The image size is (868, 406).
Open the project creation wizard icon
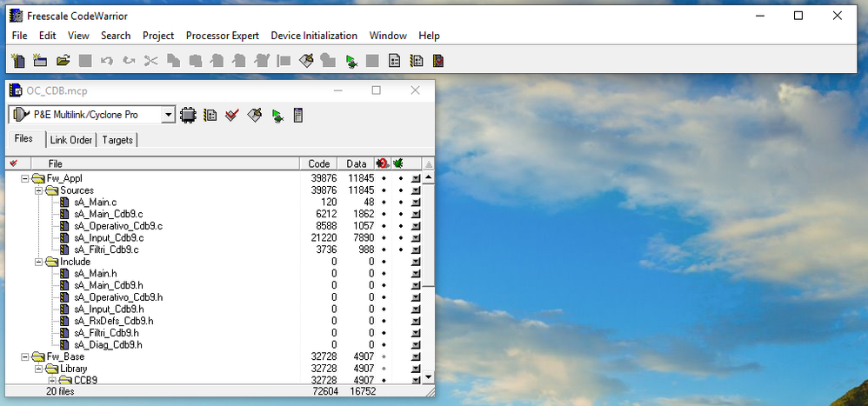tap(40, 60)
